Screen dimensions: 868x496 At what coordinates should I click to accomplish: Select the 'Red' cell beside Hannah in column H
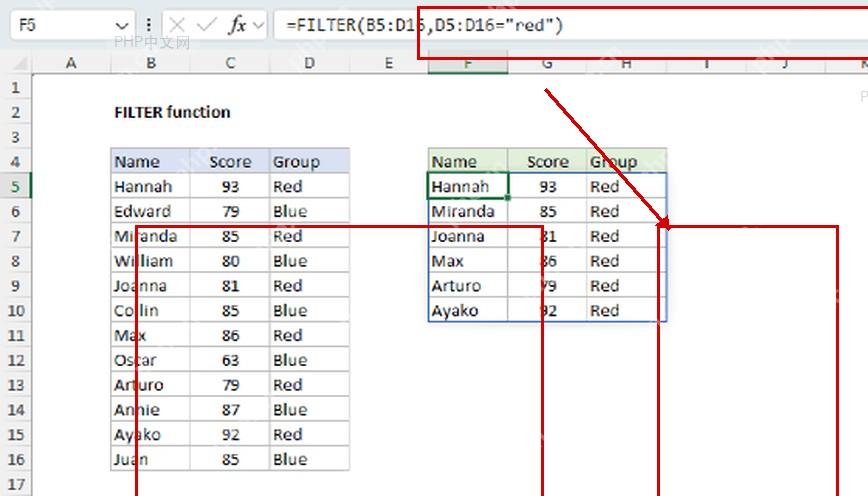point(627,187)
